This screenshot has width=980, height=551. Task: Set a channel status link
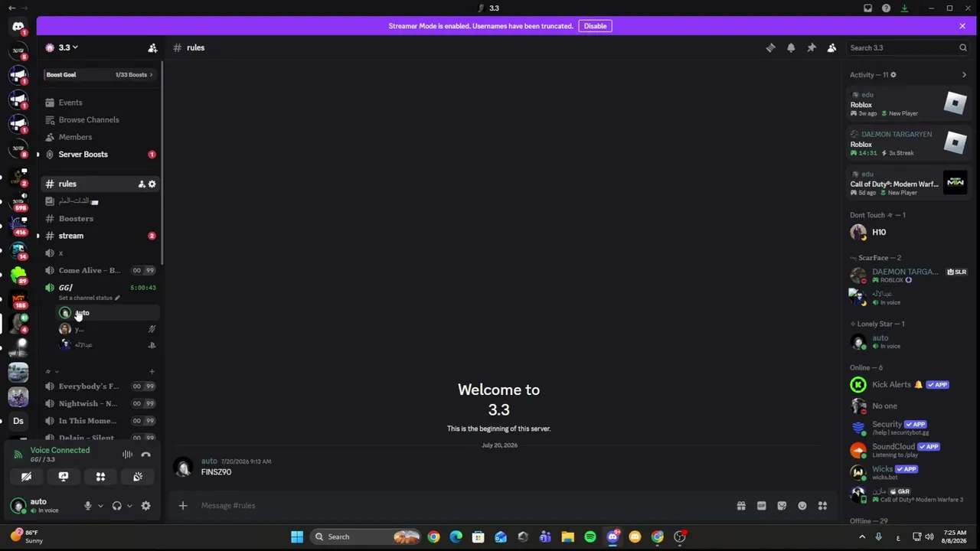[x=89, y=298]
